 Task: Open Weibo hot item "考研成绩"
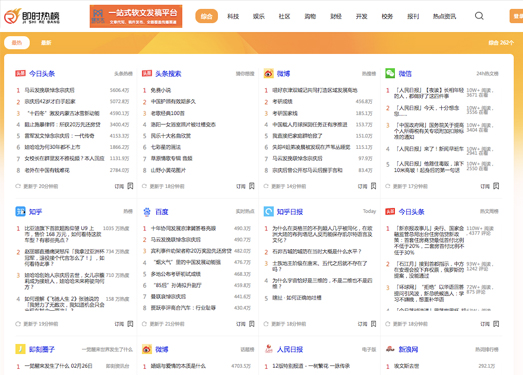[x=283, y=101]
